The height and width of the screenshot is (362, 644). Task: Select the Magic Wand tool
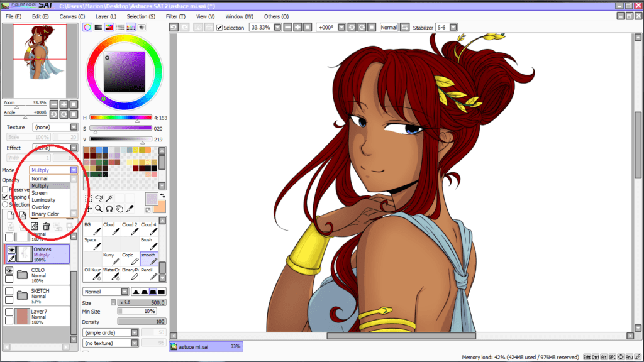click(109, 199)
